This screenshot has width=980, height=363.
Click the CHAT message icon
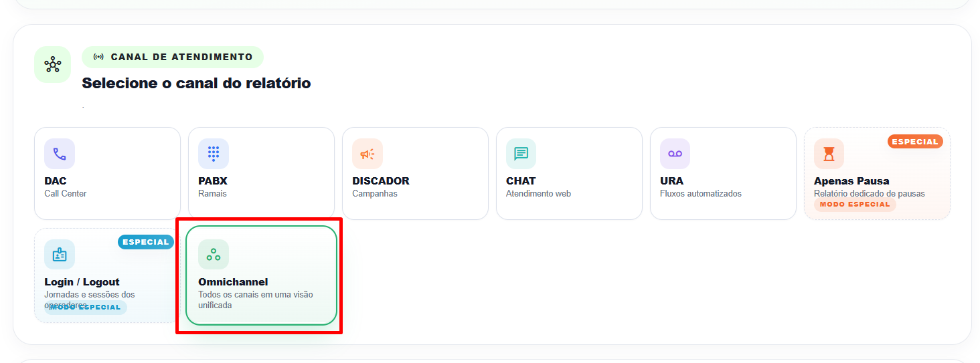click(521, 154)
